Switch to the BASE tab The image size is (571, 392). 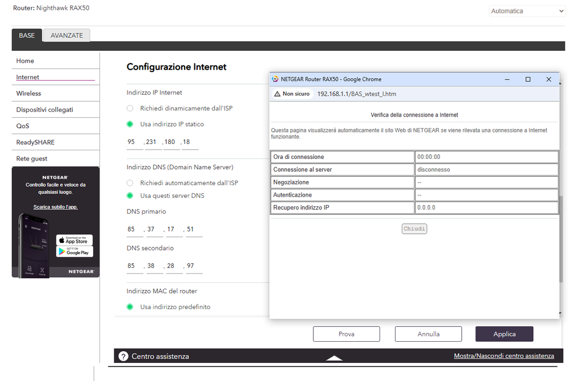(27, 35)
